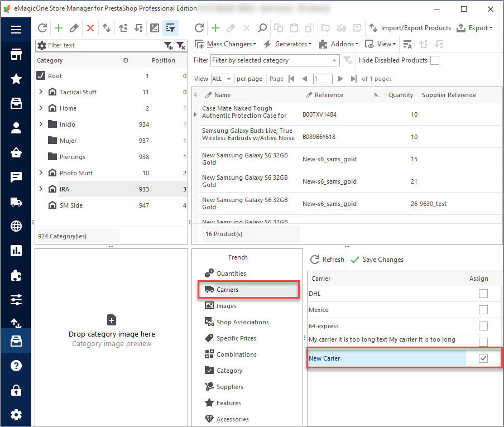
Task: Open Addons dropdown menu
Action: point(339,44)
